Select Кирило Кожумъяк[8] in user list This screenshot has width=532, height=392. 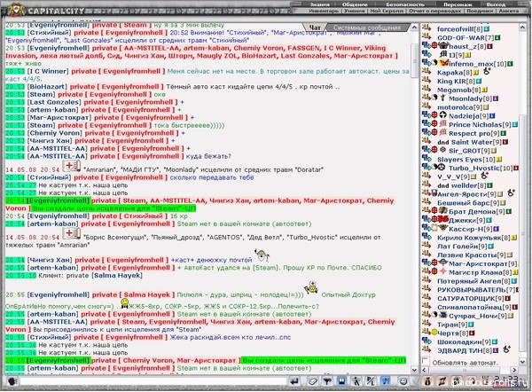coord(473,238)
